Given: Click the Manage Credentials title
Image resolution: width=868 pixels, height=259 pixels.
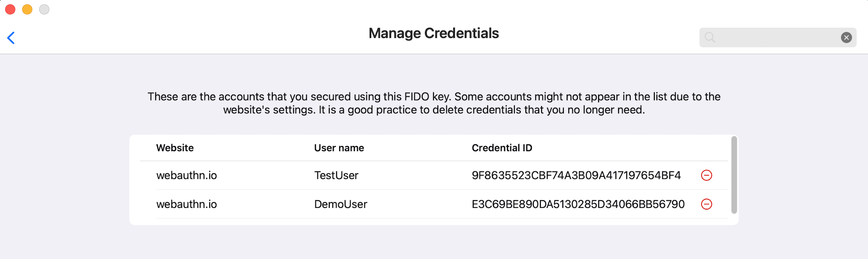Looking at the screenshot, I should 434,33.
